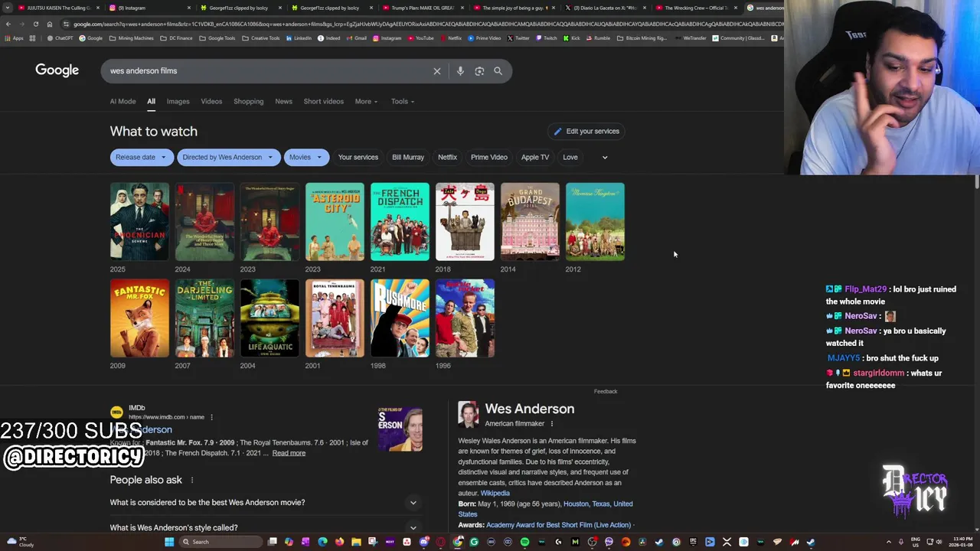Expand more filter chips with down arrow

tap(605, 158)
